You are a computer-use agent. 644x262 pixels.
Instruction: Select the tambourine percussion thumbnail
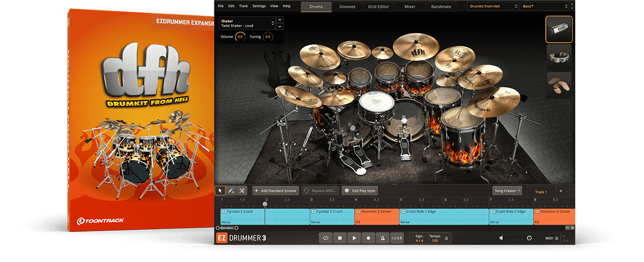click(x=559, y=56)
